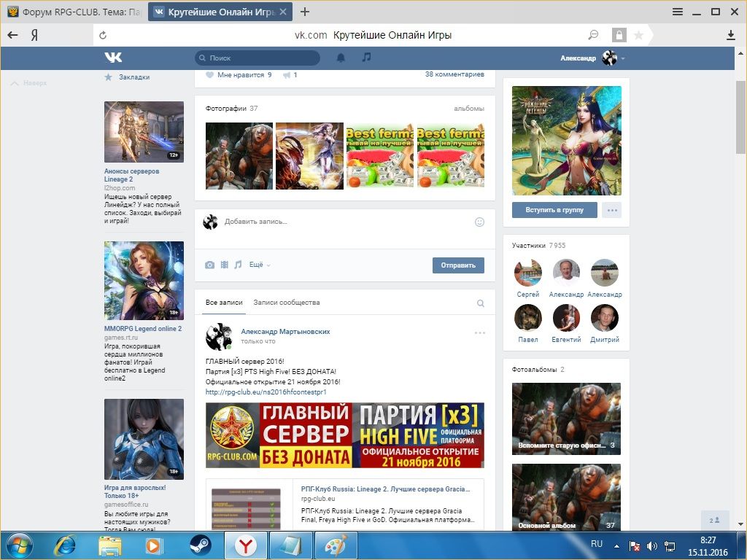Open РПГ-Клуб Russia link preview title
This screenshot has height=560, width=747.
(x=385, y=489)
